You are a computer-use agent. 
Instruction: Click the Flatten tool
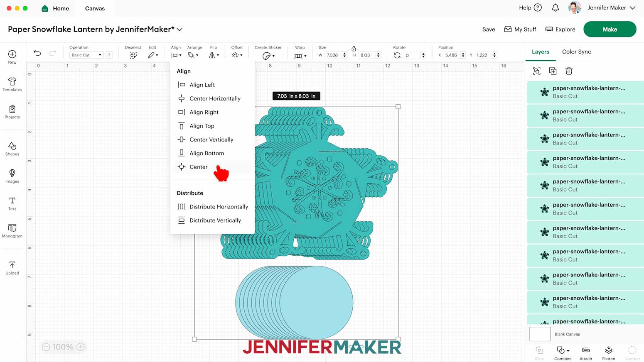tap(609, 353)
